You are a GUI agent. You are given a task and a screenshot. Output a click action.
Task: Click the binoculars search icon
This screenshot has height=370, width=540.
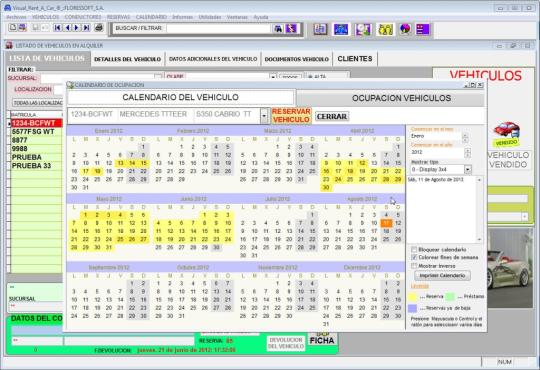tap(278, 29)
